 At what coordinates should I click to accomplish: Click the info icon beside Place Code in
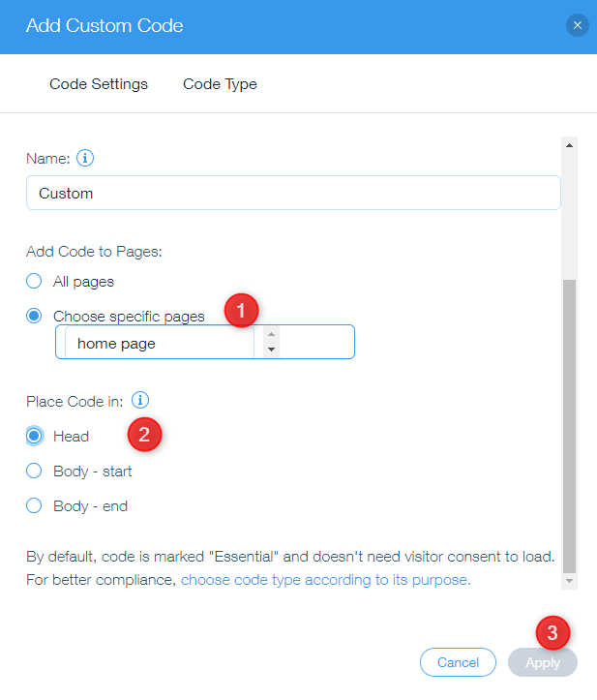coord(140,400)
